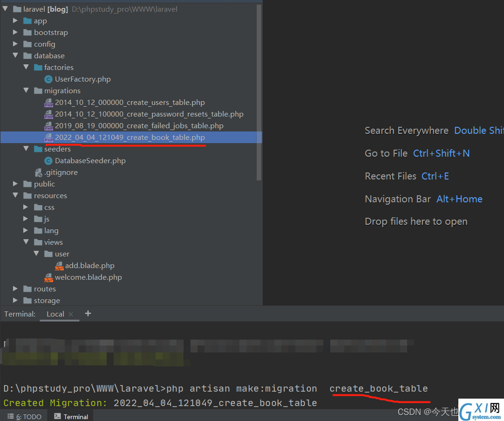Close the Local terminal tab
This screenshot has width=504, height=421.
pyautogui.click(x=71, y=314)
